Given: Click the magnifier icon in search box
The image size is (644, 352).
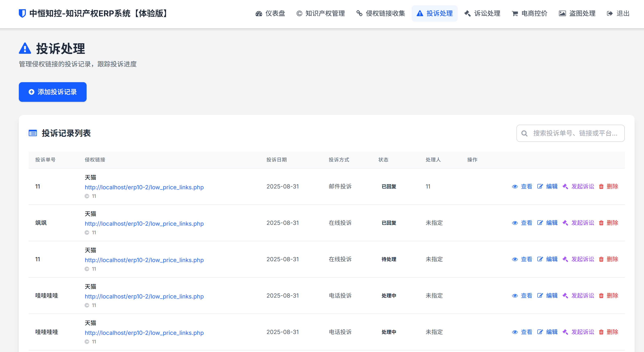Looking at the screenshot, I should [x=524, y=133].
